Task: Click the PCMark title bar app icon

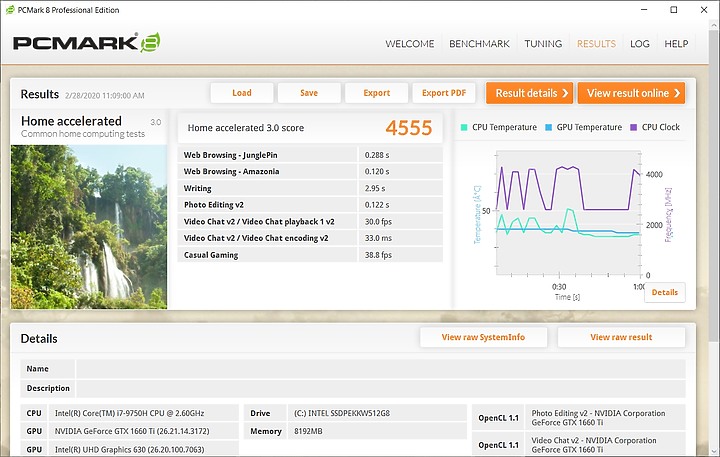Action: pyautogui.click(x=10, y=10)
